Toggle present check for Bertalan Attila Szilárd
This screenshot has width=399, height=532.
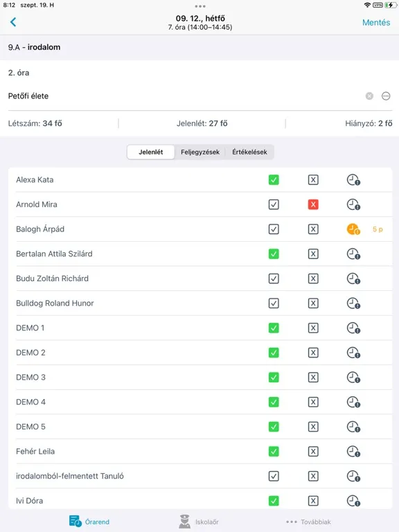[274, 254]
